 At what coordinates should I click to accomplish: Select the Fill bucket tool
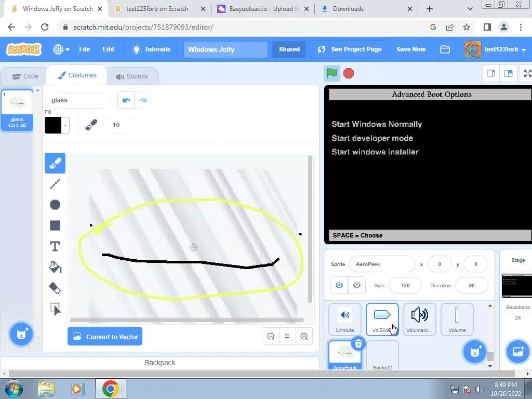[x=55, y=267]
